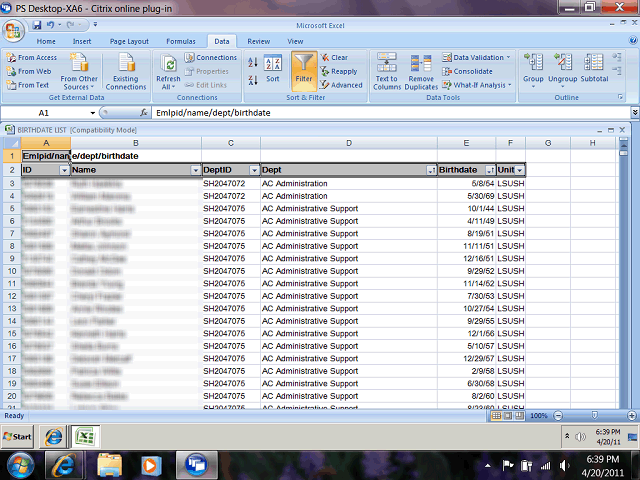The height and width of the screenshot is (480, 640).
Task: Open Windows Media Player in taskbar
Action: (150, 465)
